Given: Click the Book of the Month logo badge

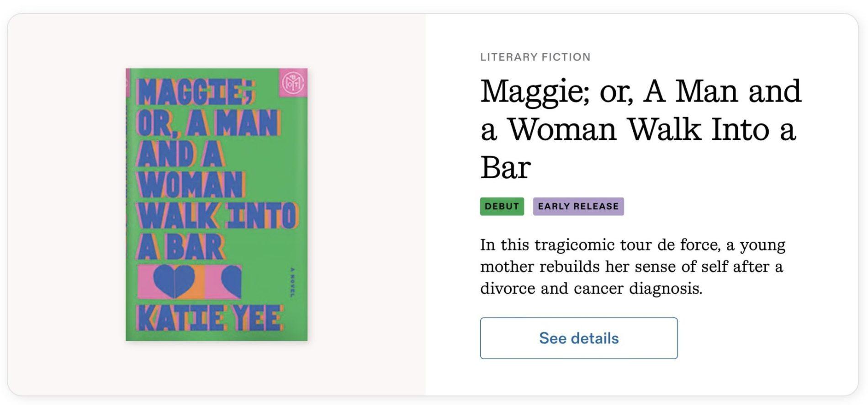Looking at the screenshot, I should [x=293, y=83].
